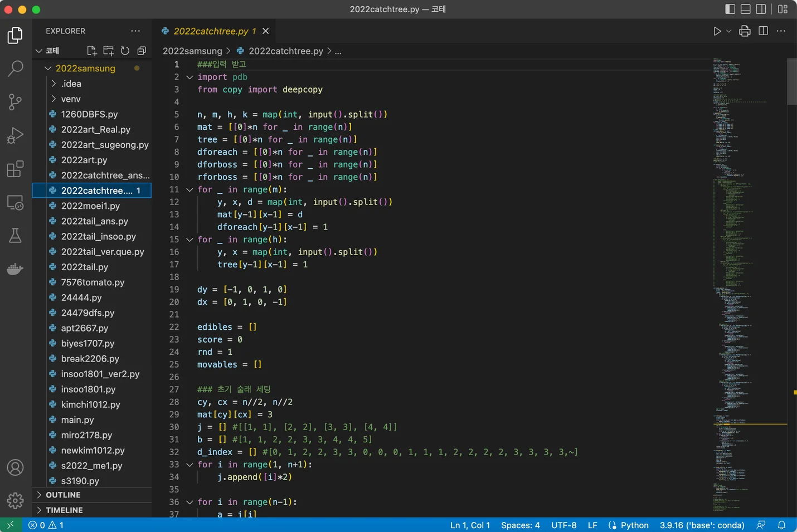Fold the for loop at line 33

tap(189, 465)
